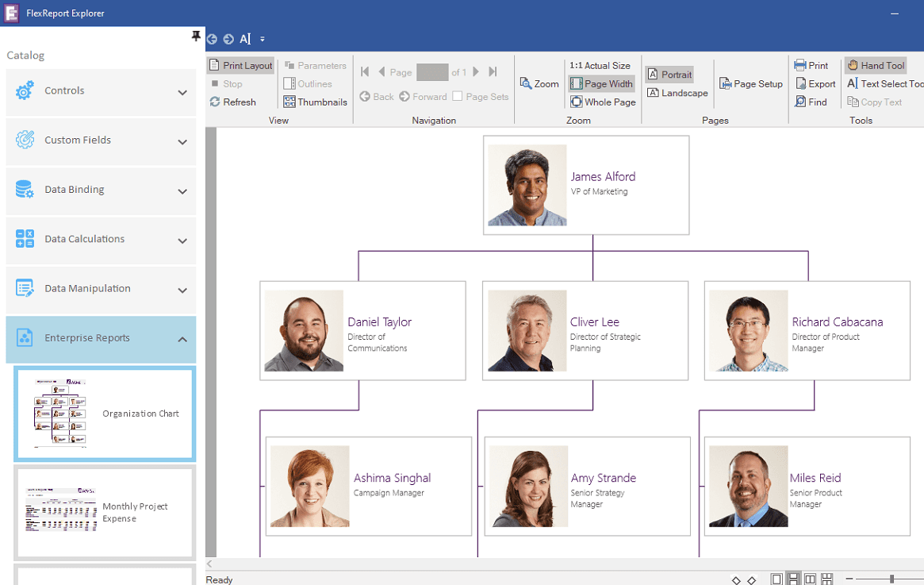Stop report rendering
This screenshot has width=924, height=585.
coord(227,83)
